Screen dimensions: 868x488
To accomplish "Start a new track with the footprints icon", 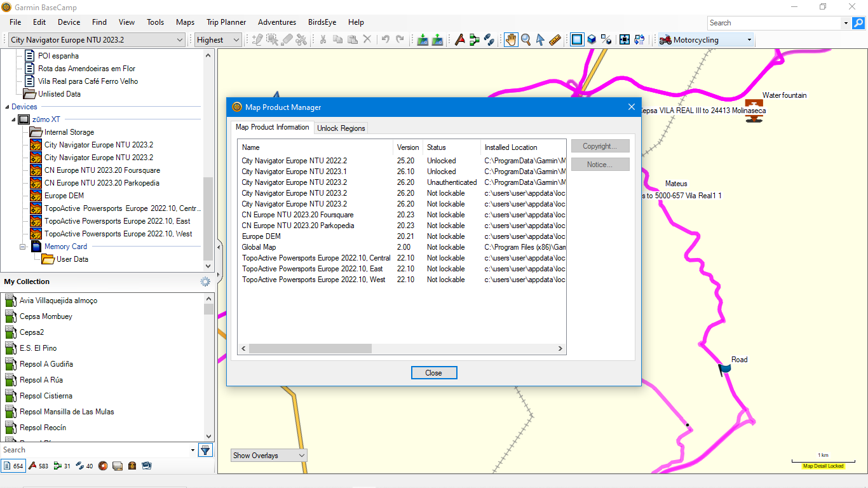I will click(489, 39).
